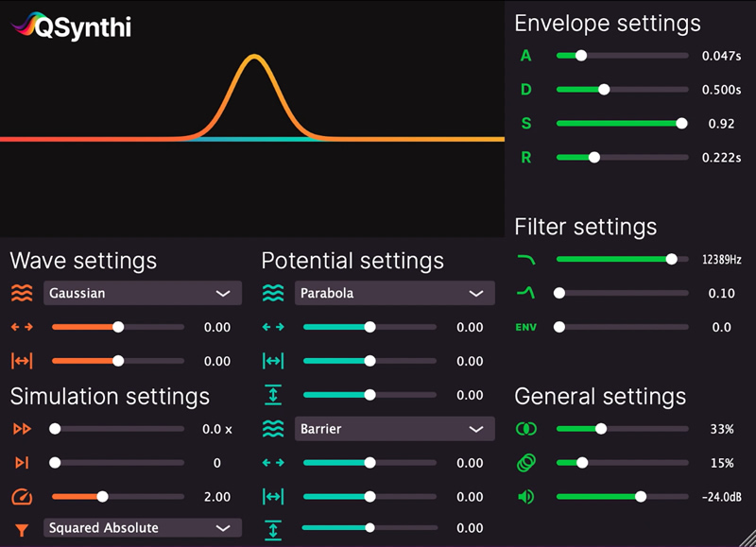This screenshot has width=756, height=547.
Task: Click the filter resonance peak icon
Action: [525, 293]
